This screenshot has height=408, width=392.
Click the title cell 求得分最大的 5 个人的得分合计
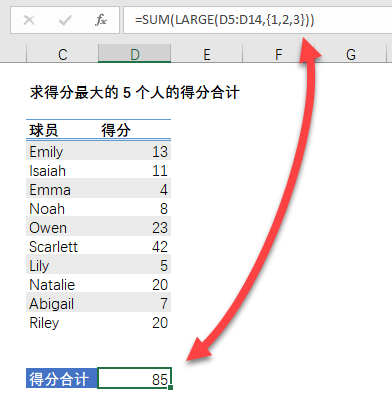pos(135,92)
